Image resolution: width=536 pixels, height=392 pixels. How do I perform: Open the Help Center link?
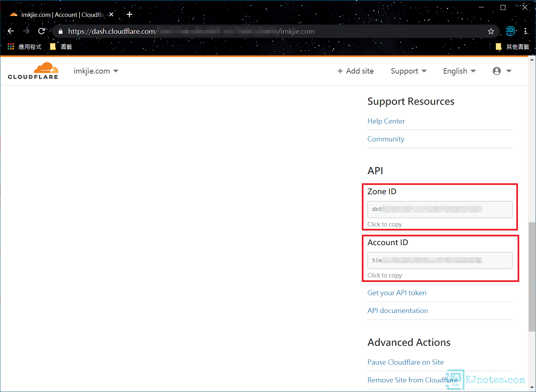click(x=386, y=121)
